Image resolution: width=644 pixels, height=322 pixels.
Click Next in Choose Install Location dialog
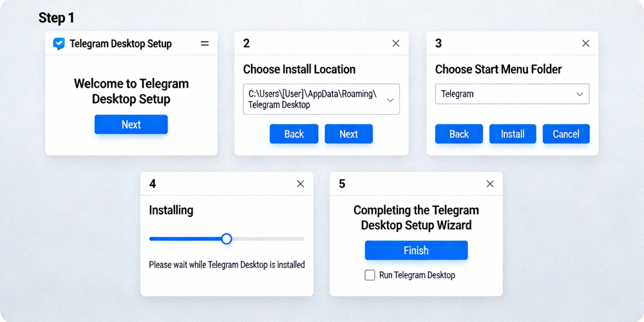click(x=348, y=134)
